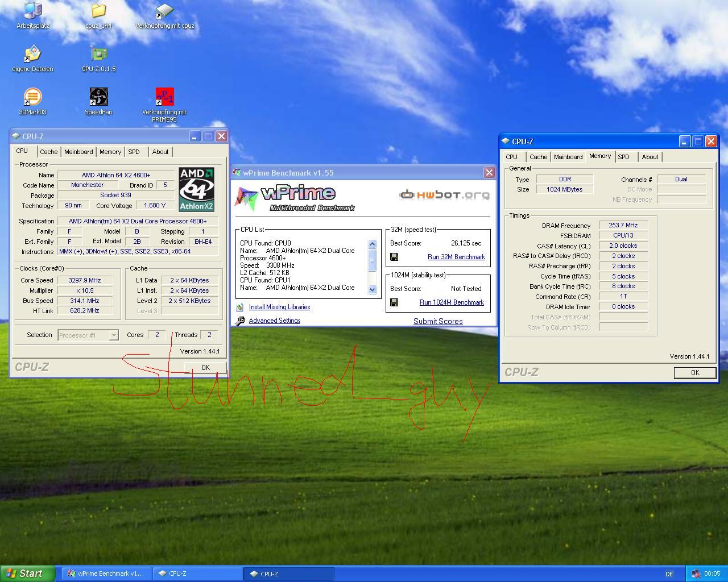Screen dimensions: 728x582
Task: Click OK in right CPU-Z Memory window
Action: point(695,373)
